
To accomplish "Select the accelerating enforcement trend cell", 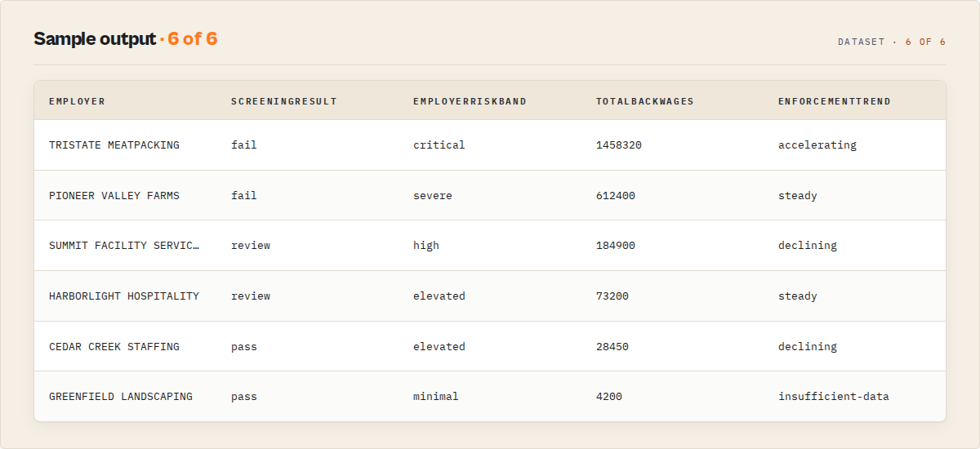I will point(817,145).
